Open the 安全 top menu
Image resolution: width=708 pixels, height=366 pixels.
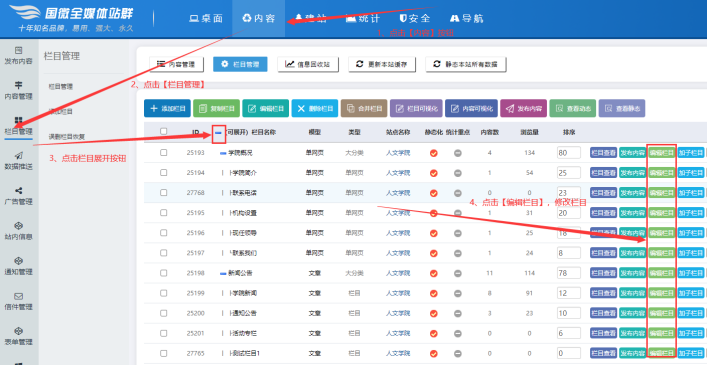click(x=415, y=19)
